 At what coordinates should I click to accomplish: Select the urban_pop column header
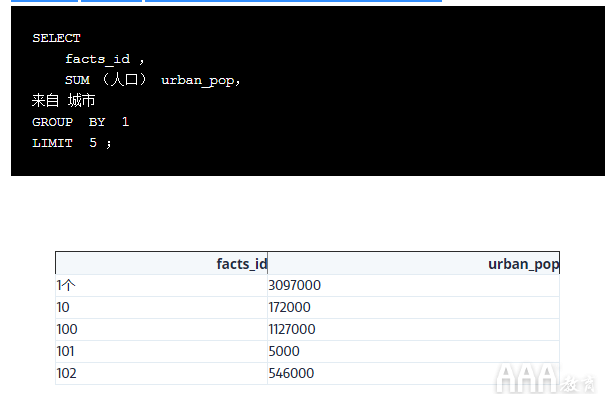click(x=414, y=263)
